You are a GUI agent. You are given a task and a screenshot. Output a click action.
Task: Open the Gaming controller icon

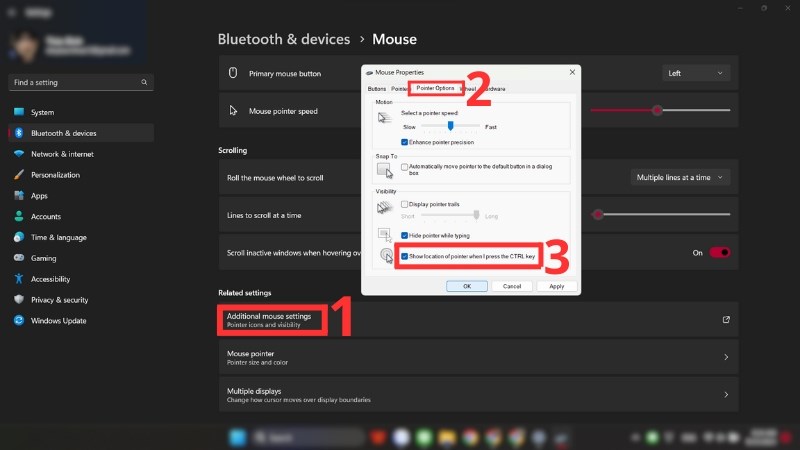18,258
